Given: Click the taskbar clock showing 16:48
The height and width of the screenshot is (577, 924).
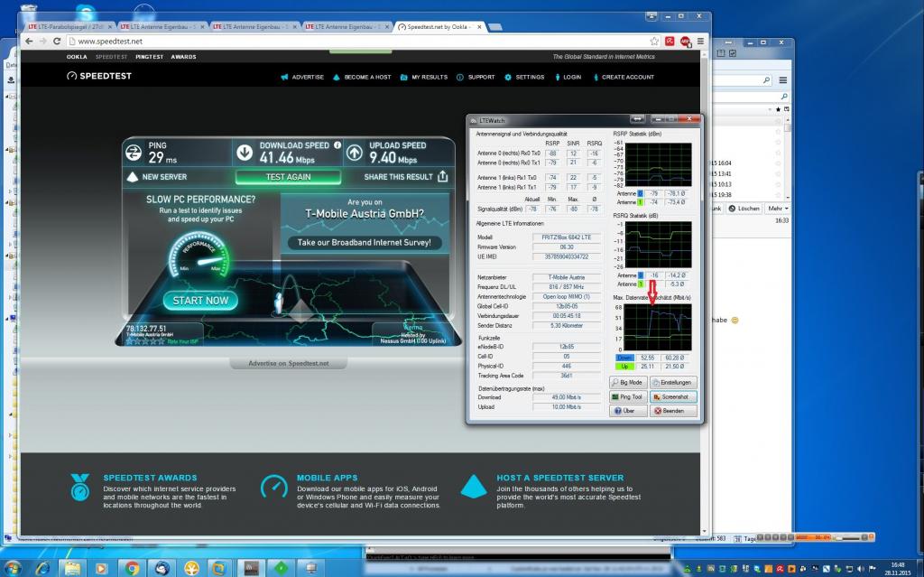Looking at the screenshot, I should [898, 569].
